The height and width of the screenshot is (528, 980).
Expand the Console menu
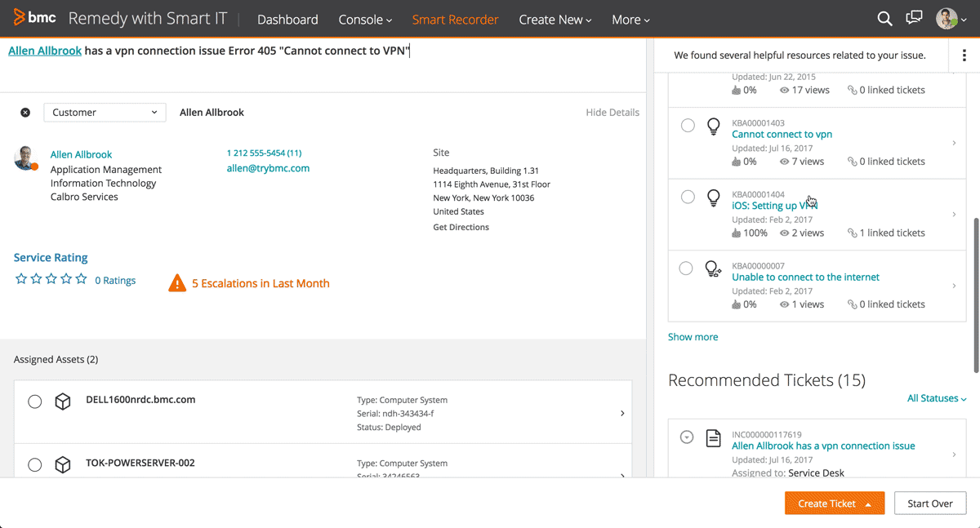(x=365, y=20)
